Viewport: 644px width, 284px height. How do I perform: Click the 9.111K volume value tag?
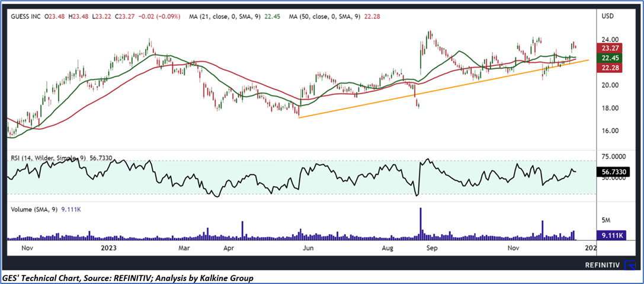click(610, 235)
